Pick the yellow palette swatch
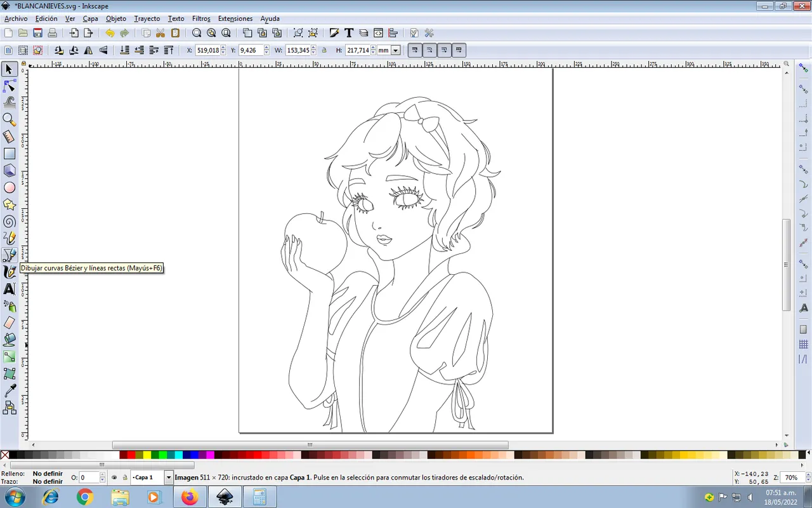 click(147, 455)
